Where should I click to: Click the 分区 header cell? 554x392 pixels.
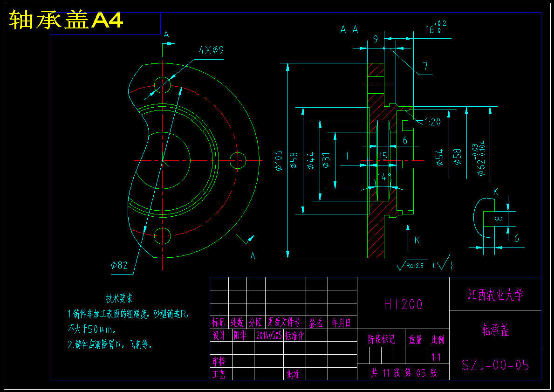[x=255, y=323]
